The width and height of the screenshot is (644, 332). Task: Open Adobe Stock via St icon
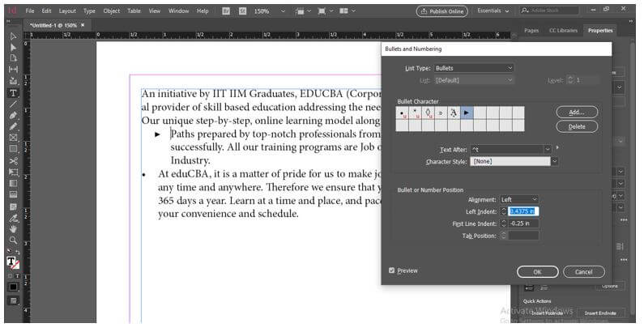click(x=243, y=11)
